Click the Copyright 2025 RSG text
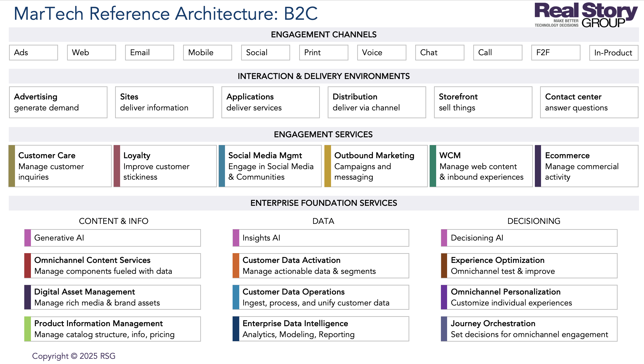Viewport: 644px width, 364px height. [73, 356]
